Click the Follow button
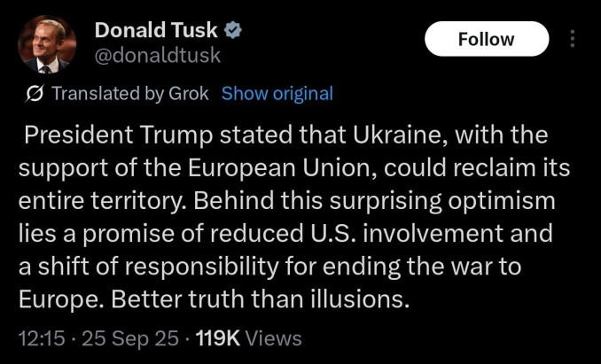Screen dimensions: 601x364 point(486,39)
